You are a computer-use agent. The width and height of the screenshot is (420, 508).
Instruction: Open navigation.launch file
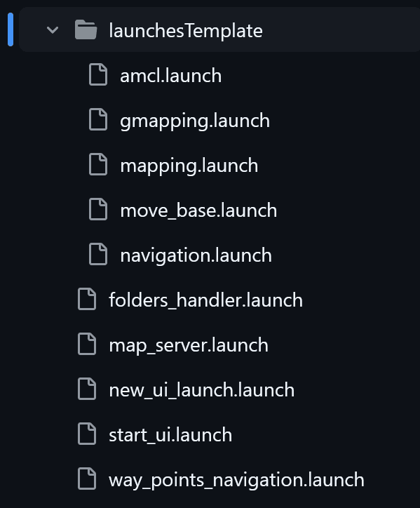click(x=196, y=256)
